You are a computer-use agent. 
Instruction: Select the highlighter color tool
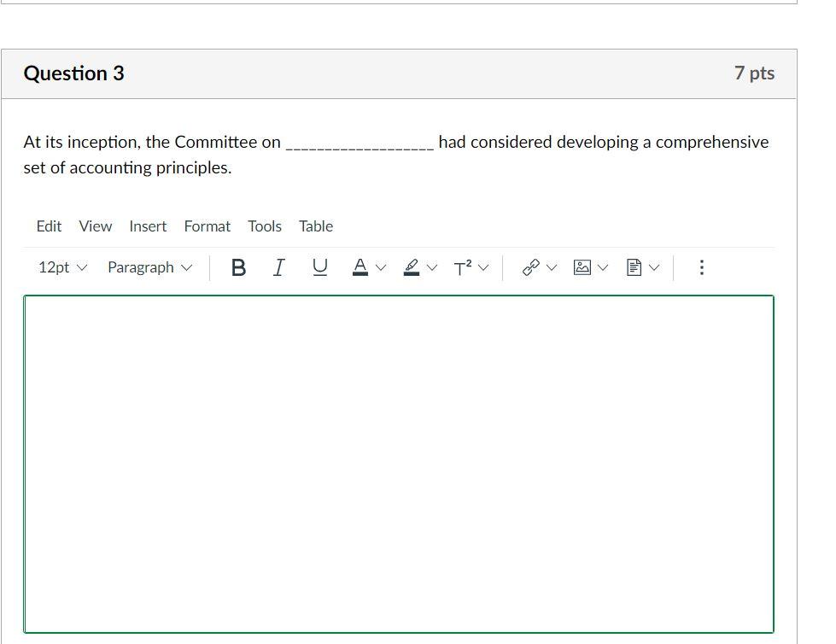tap(412, 267)
